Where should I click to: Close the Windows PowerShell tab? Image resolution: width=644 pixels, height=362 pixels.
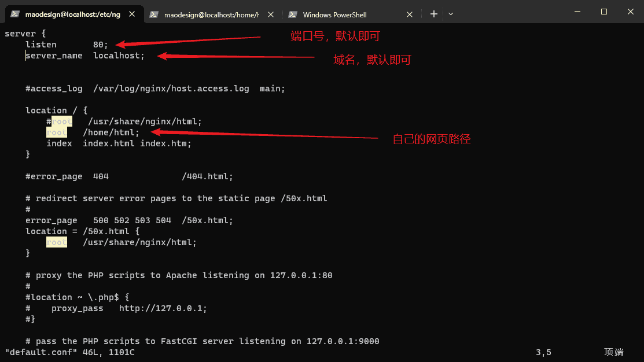410,14
